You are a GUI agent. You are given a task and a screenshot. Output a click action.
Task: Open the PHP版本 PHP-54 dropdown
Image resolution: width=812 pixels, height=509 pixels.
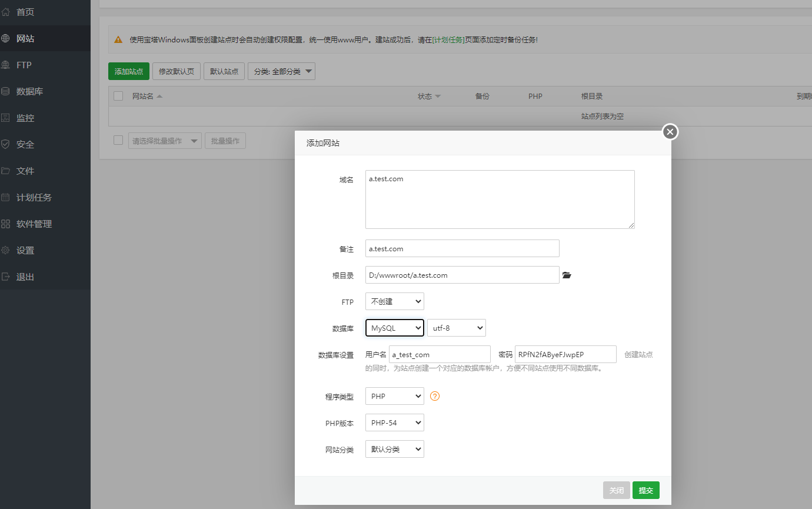click(395, 422)
